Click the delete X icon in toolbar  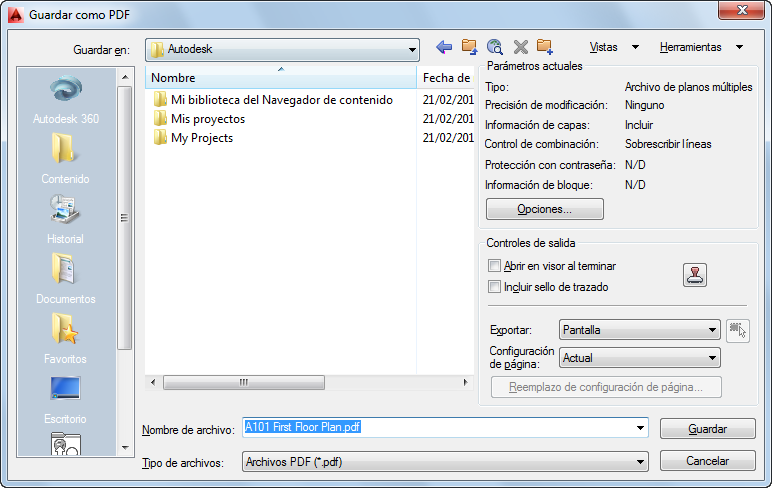coord(520,47)
